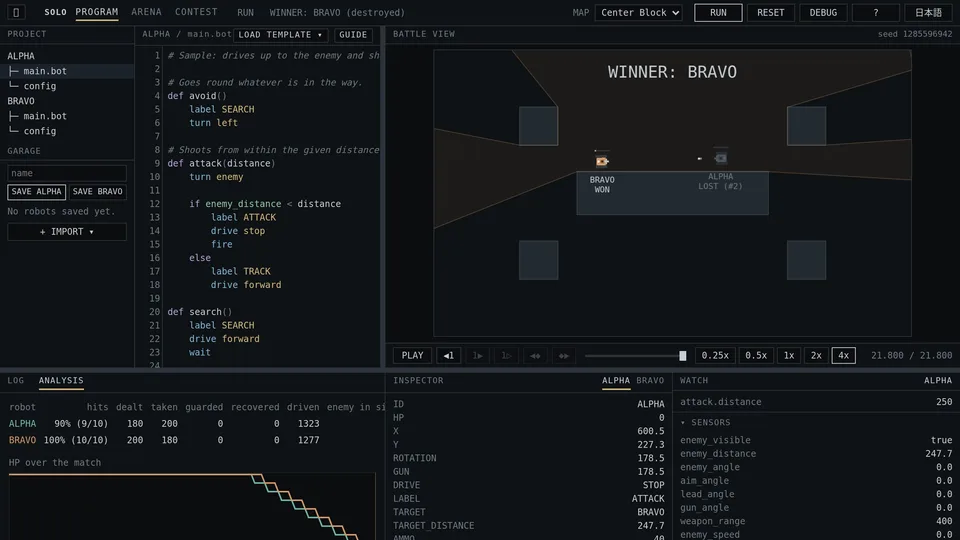Open BRAVO config file

pos(67,131)
